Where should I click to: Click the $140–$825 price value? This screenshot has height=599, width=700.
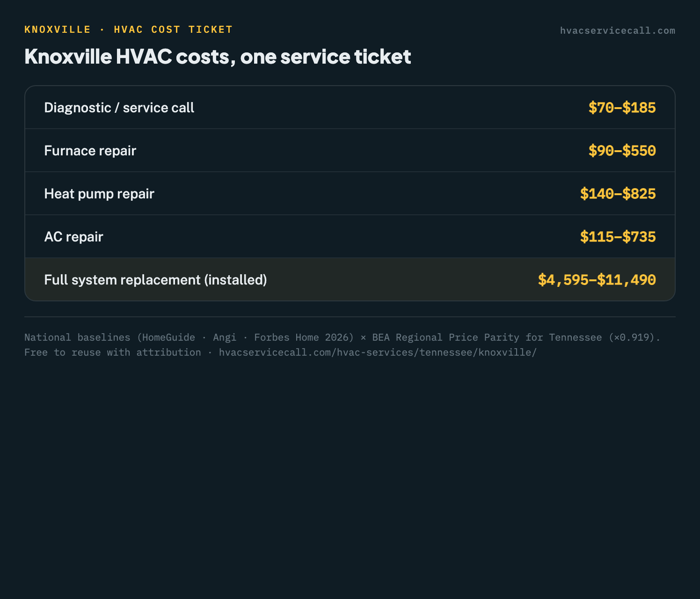coord(618,194)
